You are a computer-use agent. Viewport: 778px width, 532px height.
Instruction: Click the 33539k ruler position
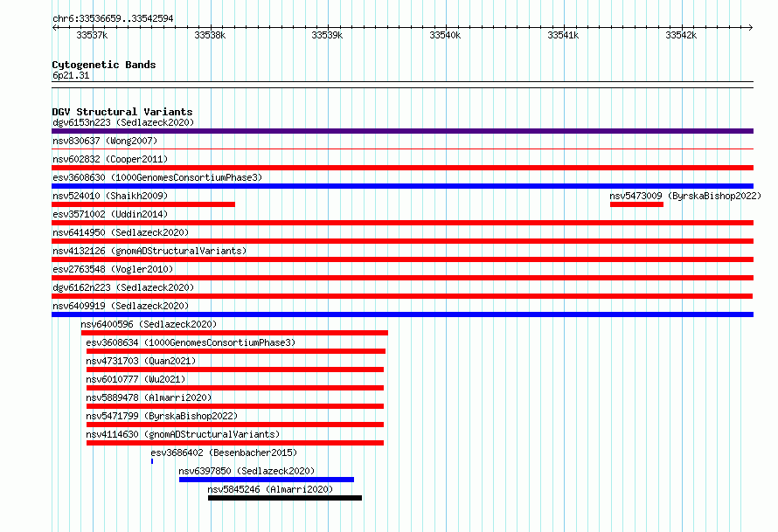(327, 35)
